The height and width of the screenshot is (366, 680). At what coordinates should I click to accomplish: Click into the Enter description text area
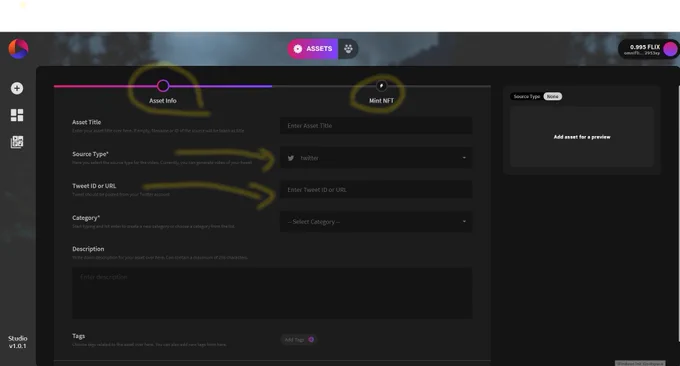coord(272,293)
